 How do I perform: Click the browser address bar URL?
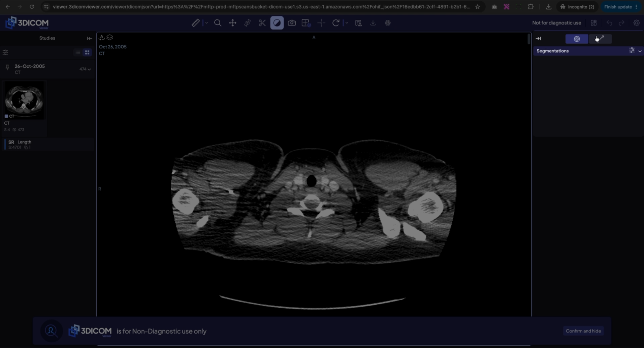[x=261, y=7]
